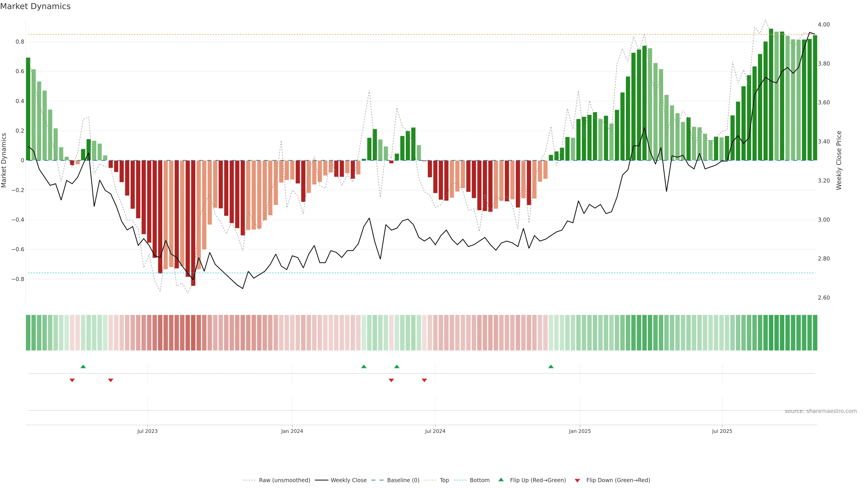Click the last green flip-up marker near Jan 2025
The width and height of the screenshot is (868, 488).
point(551,366)
